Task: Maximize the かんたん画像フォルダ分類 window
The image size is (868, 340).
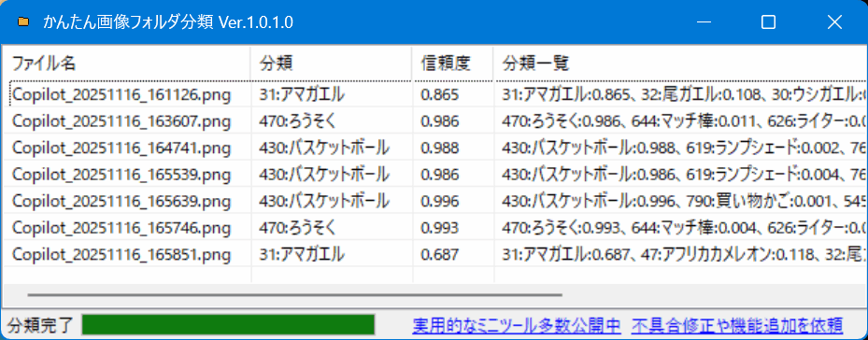Action: (x=768, y=22)
